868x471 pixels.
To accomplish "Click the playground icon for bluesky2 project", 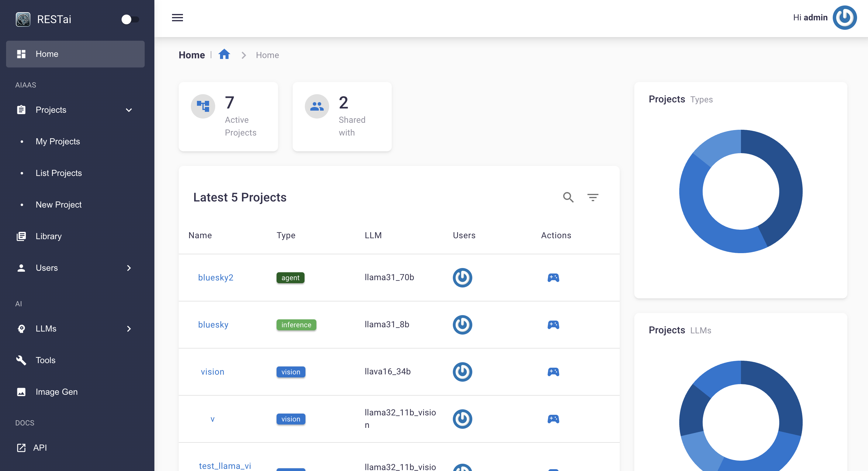I will click(x=553, y=278).
